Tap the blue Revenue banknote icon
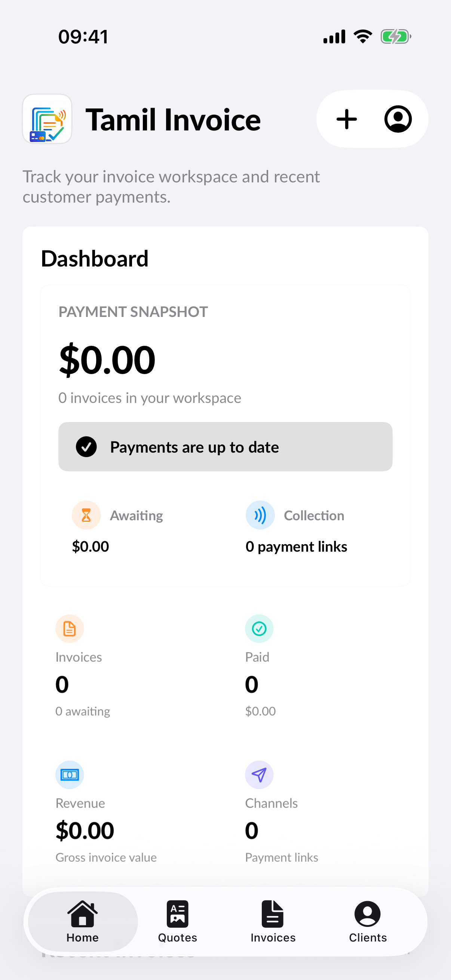This screenshot has height=980, width=451. [x=70, y=774]
